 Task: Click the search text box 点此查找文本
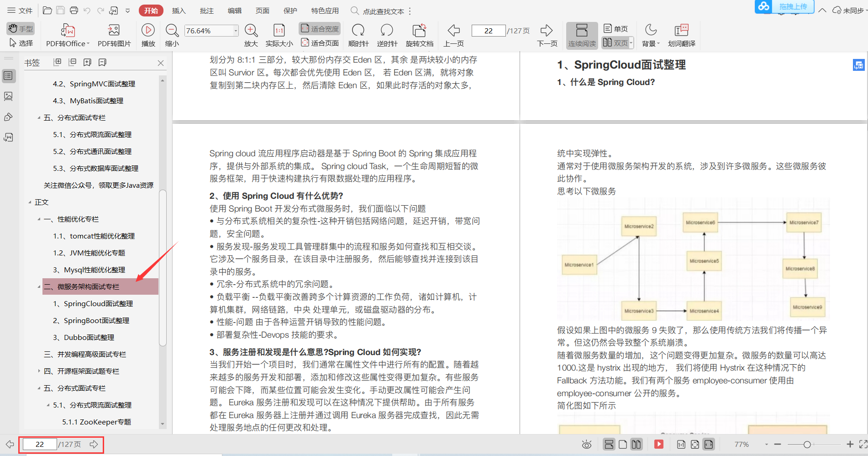click(383, 11)
